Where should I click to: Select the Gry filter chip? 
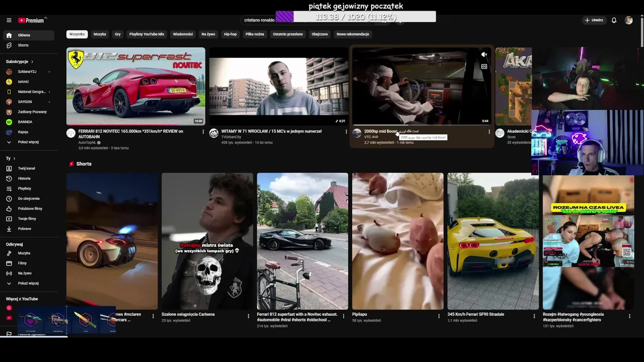(x=118, y=34)
